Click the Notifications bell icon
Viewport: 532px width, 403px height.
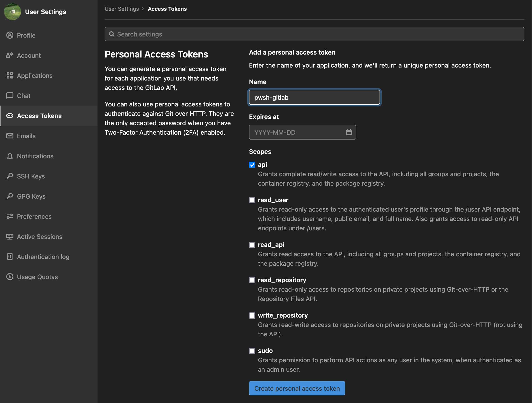(10, 156)
